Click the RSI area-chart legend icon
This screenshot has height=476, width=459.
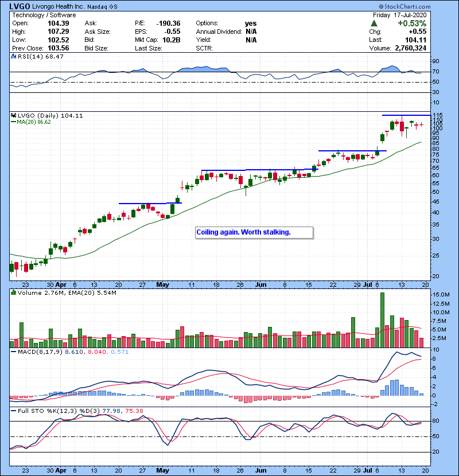click(x=13, y=56)
